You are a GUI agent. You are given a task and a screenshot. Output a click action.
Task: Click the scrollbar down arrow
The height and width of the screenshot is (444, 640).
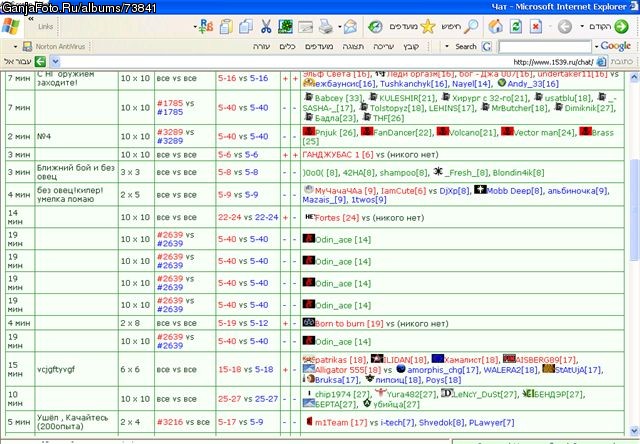click(x=634, y=431)
